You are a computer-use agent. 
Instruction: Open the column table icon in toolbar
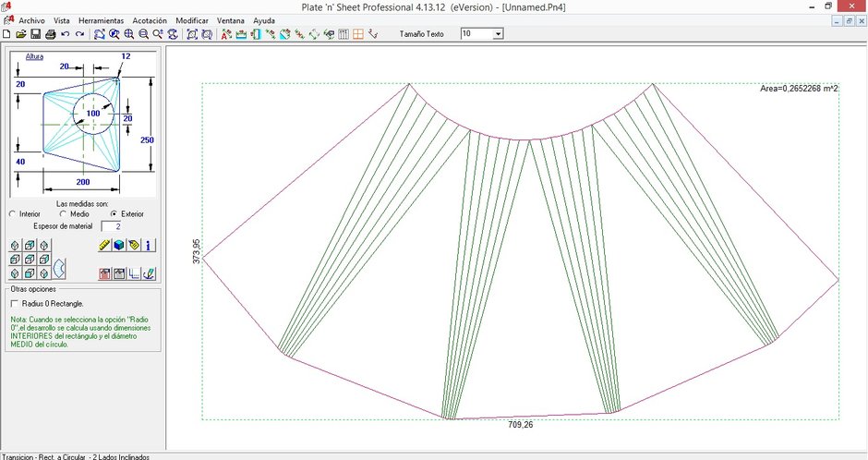click(x=344, y=34)
